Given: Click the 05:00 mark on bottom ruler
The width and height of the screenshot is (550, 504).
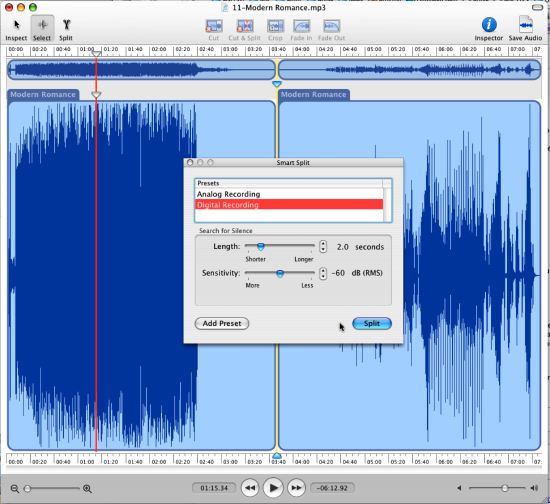Looking at the screenshot, I should click(374, 462).
